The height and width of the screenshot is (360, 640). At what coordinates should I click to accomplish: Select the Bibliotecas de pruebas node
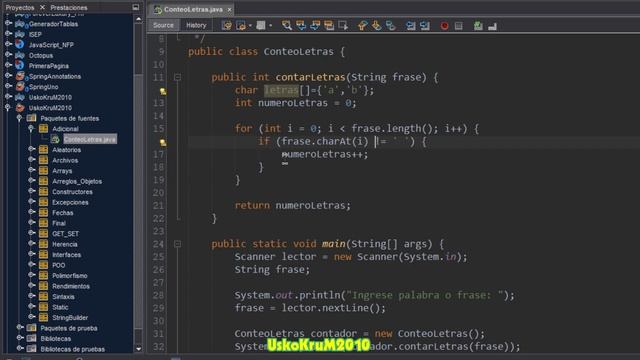[x=72, y=349]
